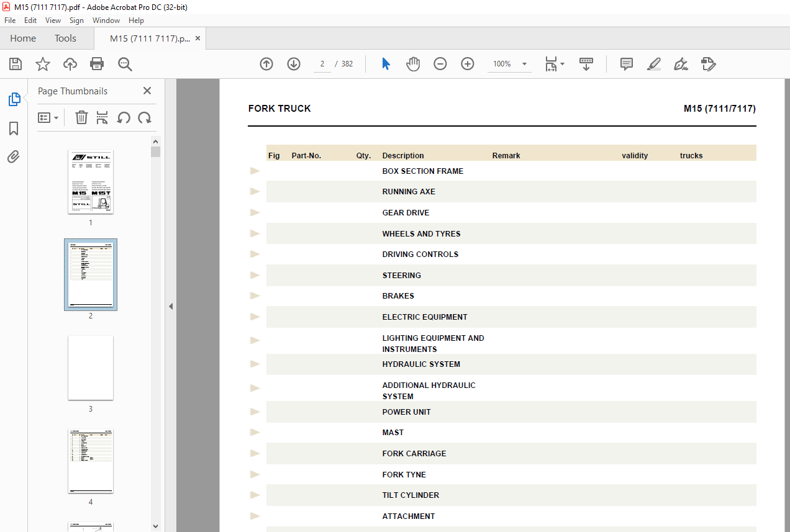Screen dimensions: 790x532
Task: Toggle the Bookmarks panel in the sidebar
Action: click(x=14, y=128)
